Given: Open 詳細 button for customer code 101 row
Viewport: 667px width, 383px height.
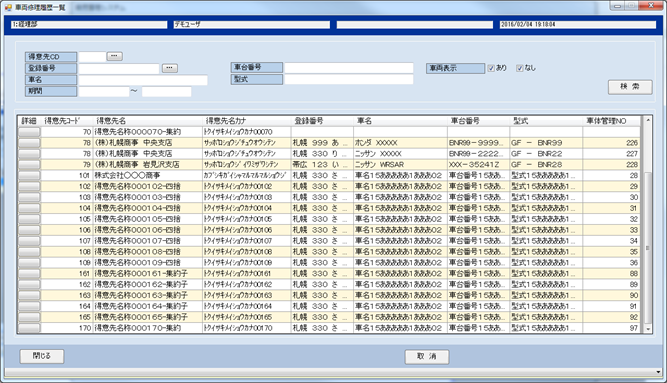Looking at the screenshot, I should (x=29, y=175).
